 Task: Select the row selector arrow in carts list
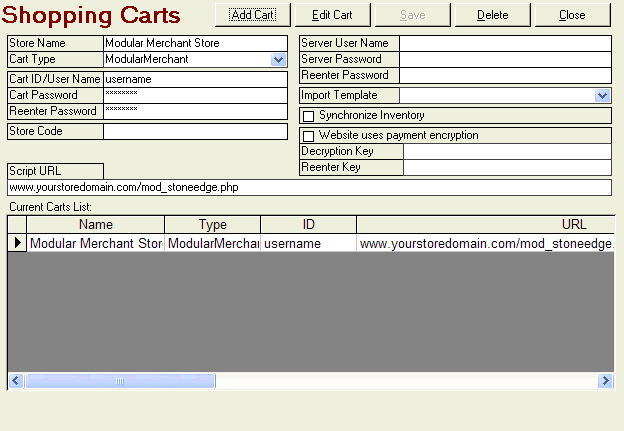pos(17,243)
